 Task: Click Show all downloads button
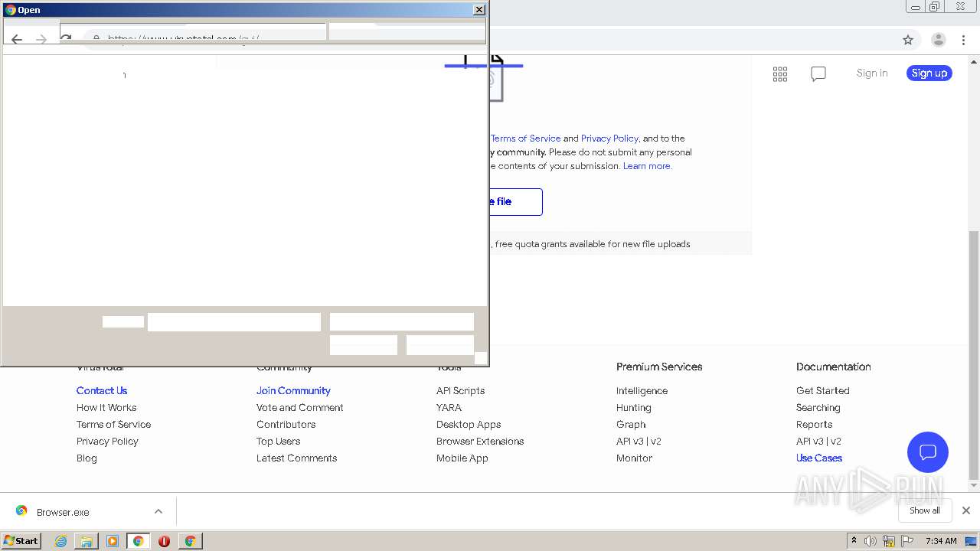[x=925, y=510]
